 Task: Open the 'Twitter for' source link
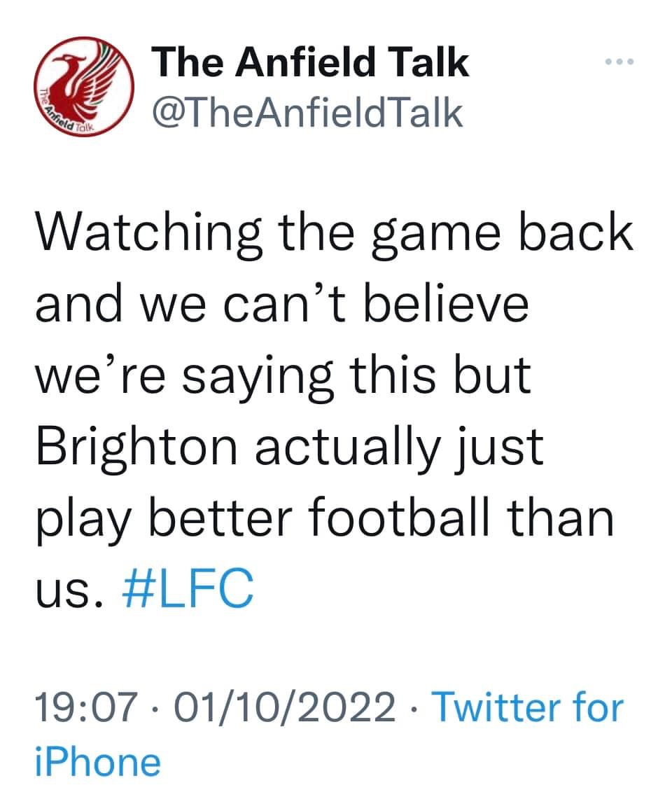tap(527, 707)
